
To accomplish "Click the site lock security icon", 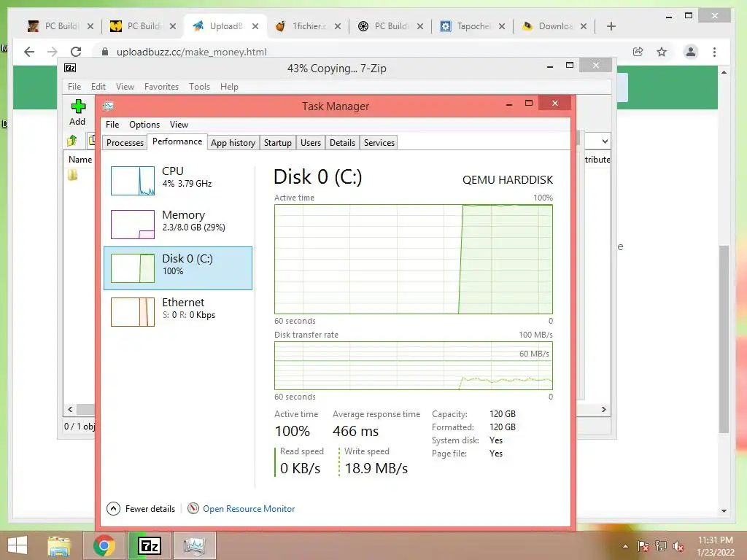I will [105, 52].
